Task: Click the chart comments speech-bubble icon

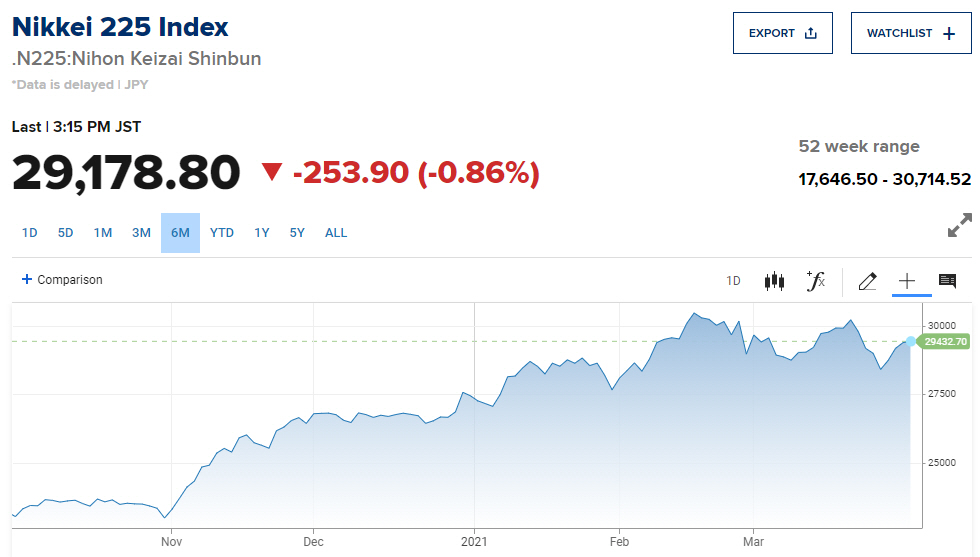Action: [947, 281]
